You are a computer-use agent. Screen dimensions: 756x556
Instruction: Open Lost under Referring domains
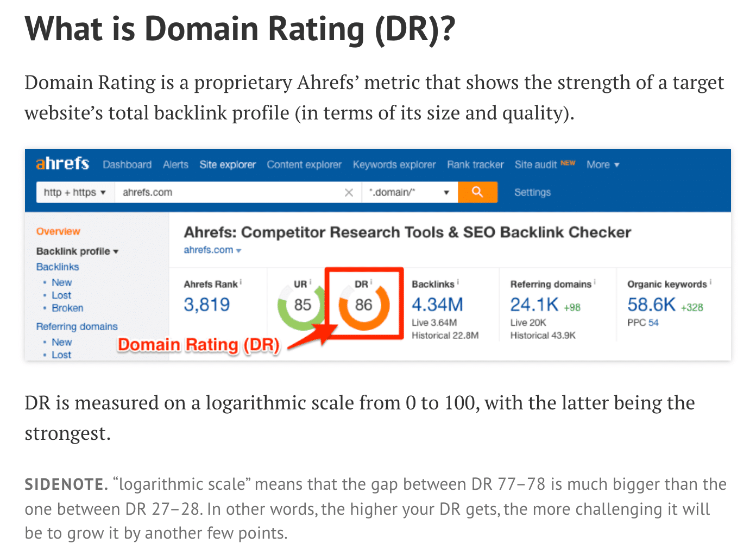pos(61,355)
